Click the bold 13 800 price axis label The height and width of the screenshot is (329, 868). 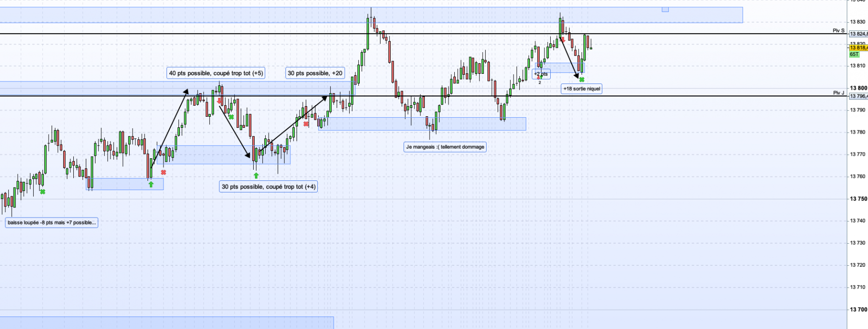858,88
